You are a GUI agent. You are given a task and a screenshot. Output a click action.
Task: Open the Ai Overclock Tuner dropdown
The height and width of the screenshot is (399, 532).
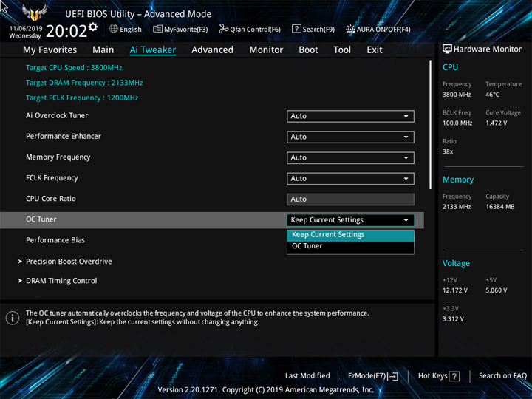pyautogui.click(x=350, y=116)
